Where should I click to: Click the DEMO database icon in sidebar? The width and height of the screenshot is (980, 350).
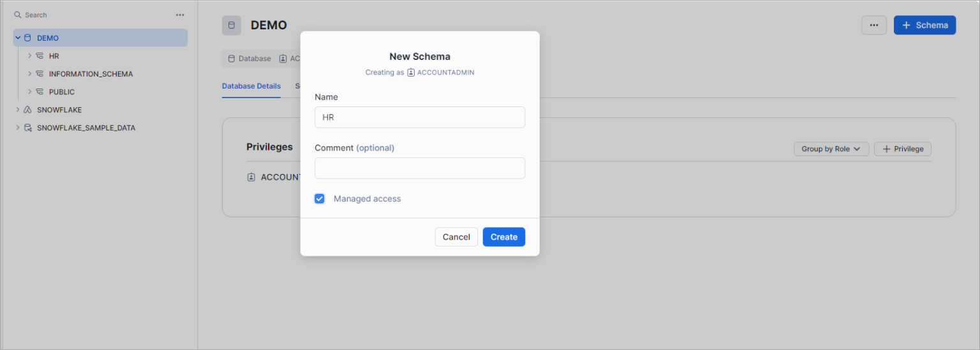tap(27, 38)
